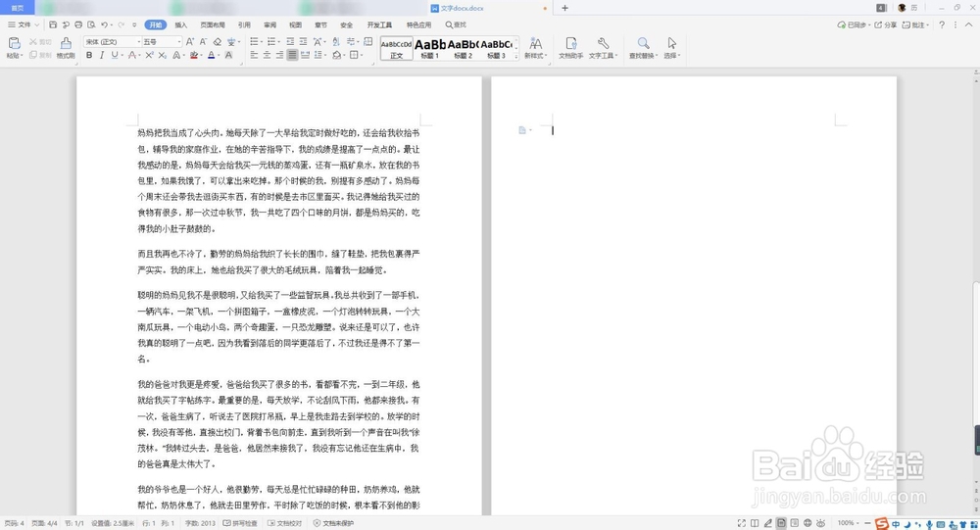
Task: Open line spacing dropdown
Action: [x=325, y=55]
